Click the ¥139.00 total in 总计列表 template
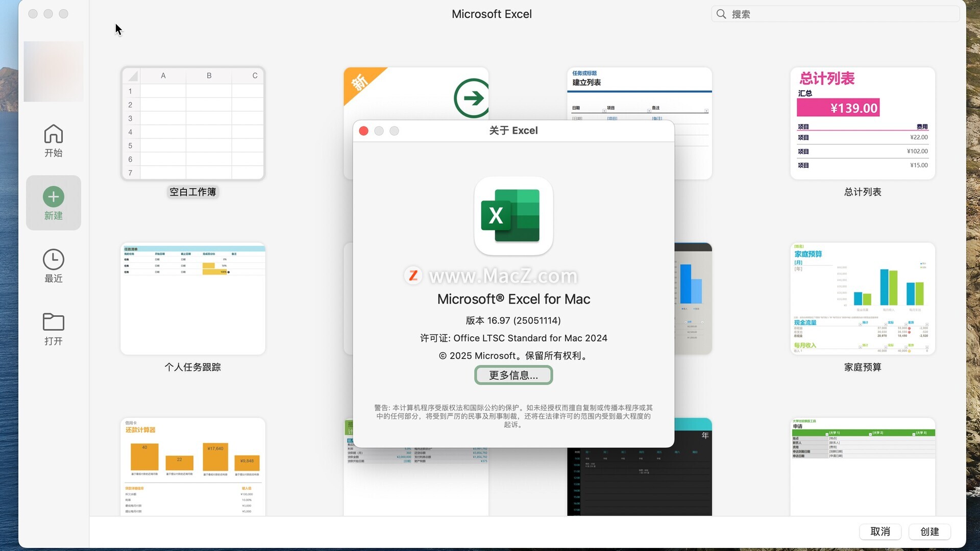 coord(838,108)
